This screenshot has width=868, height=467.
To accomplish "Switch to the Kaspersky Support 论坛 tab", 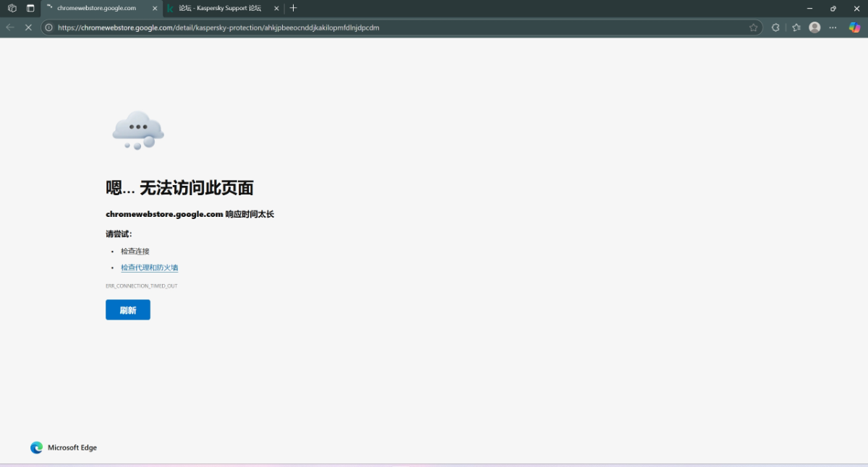I will pos(220,8).
